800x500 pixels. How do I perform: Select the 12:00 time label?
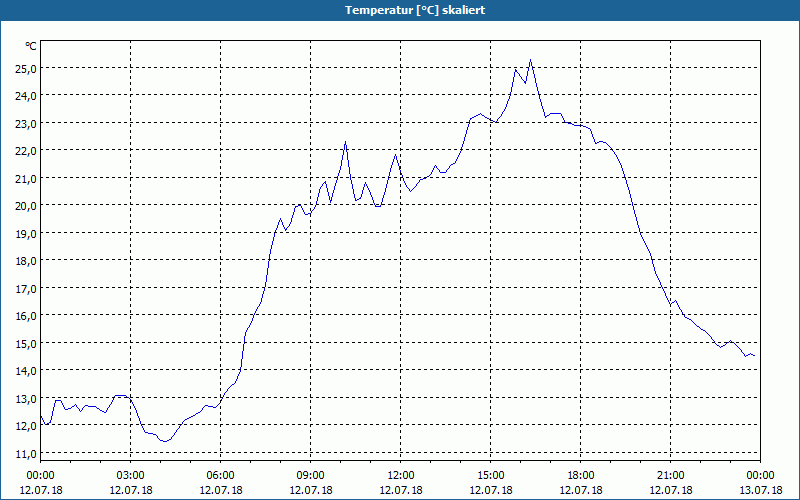tap(401, 476)
